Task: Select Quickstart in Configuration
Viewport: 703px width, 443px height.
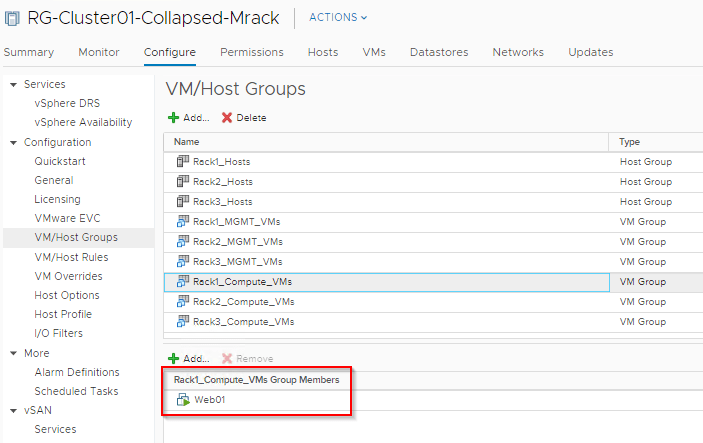Action: 60,161
